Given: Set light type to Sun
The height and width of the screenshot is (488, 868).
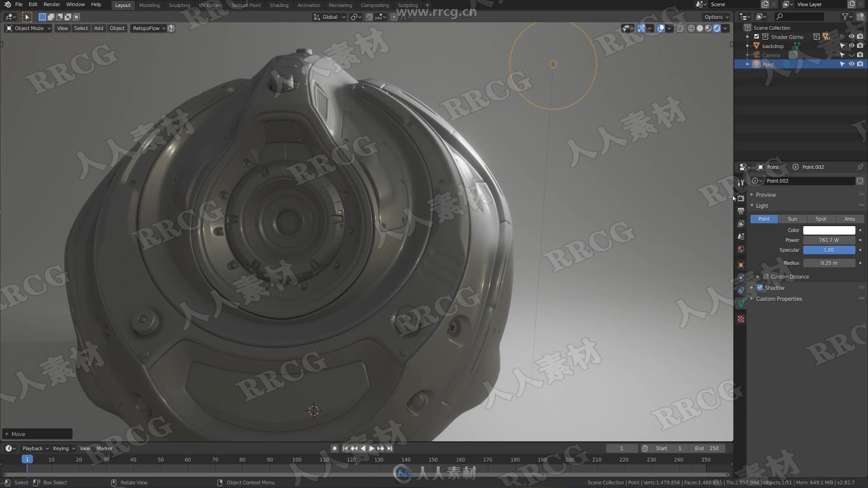Looking at the screenshot, I should [x=792, y=219].
